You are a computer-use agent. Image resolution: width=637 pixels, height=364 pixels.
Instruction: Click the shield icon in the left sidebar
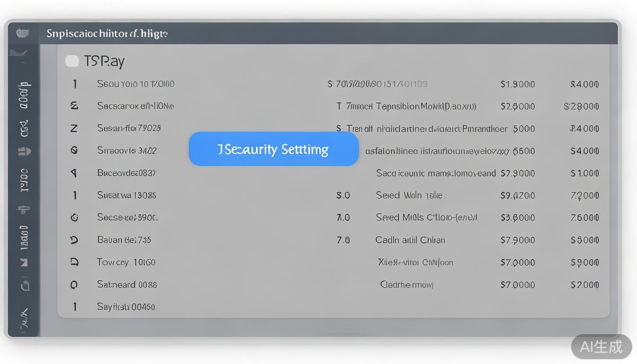pyautogui.click(x=24, y=151)
